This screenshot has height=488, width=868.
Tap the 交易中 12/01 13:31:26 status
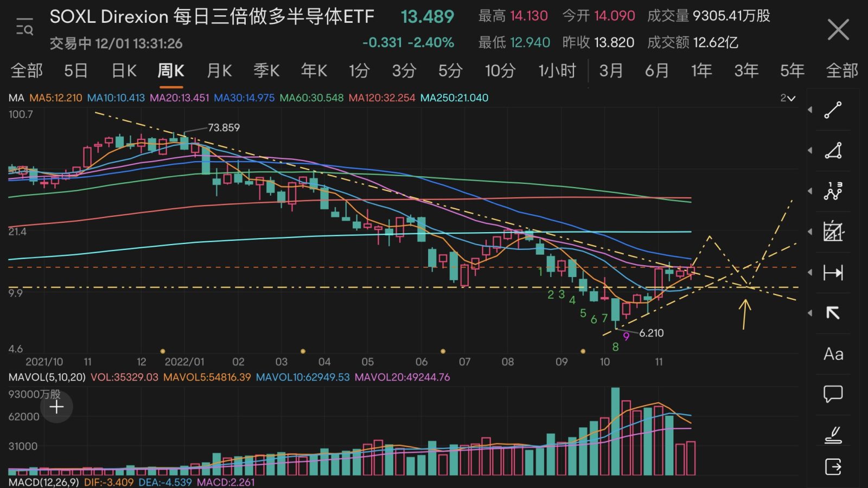click(x=116, y=43)
